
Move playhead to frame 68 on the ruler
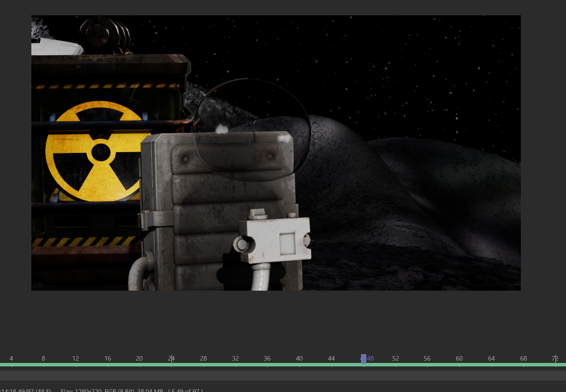[524, 358]
